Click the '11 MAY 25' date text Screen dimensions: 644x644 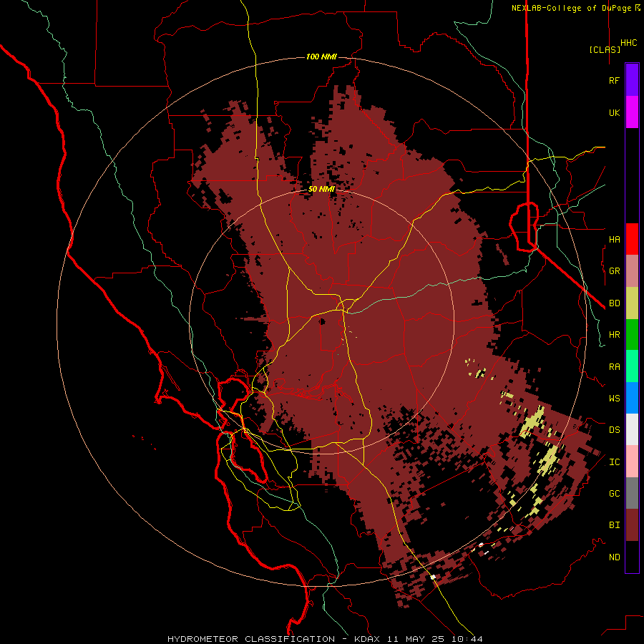415,639
